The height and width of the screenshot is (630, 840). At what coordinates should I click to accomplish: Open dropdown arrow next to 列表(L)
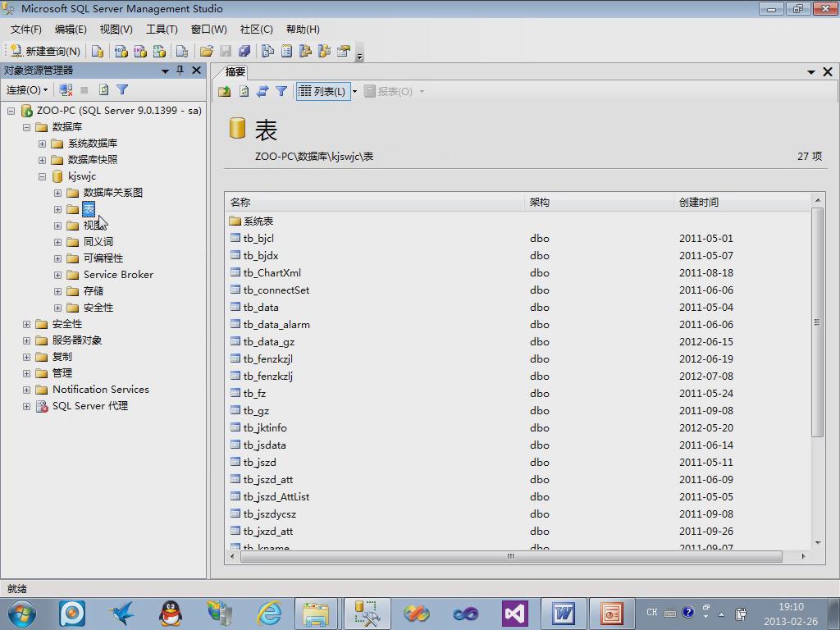(354, 92)
